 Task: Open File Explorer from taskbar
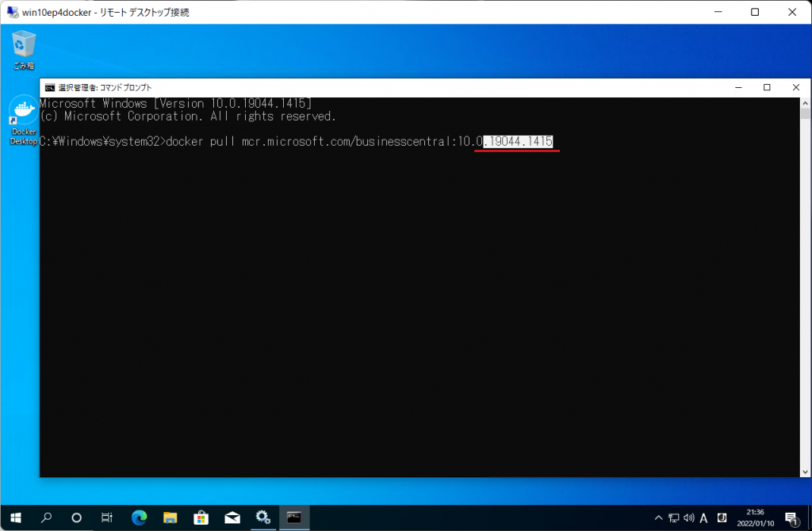click(x=170, y=518)
